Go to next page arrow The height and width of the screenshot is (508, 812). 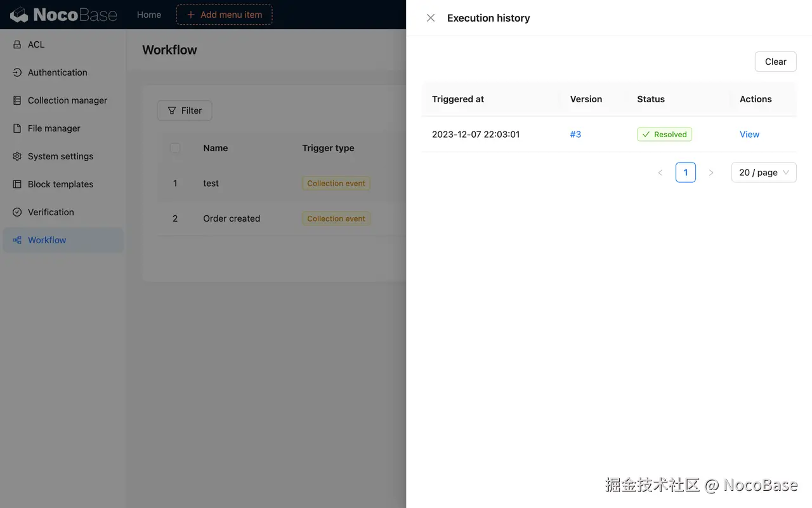pyautogui.click(x=711, y=173)
